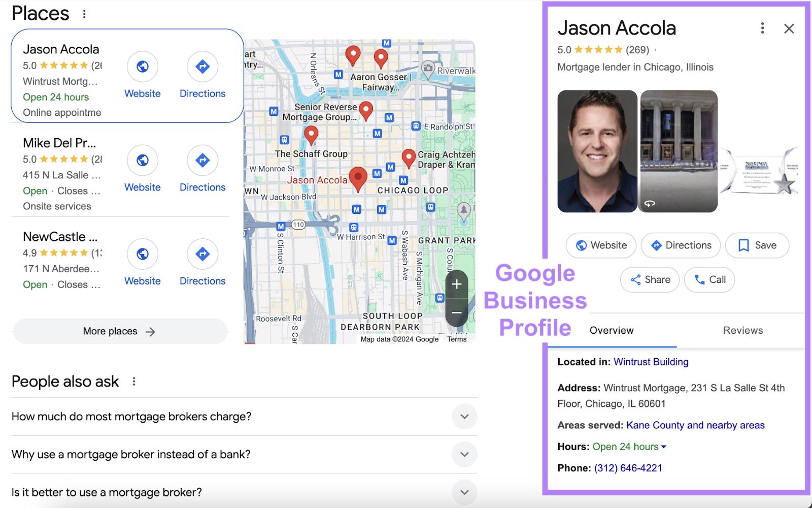
Task: Click Jason Accola's headshot photo
Action: (x=597, y=151)
